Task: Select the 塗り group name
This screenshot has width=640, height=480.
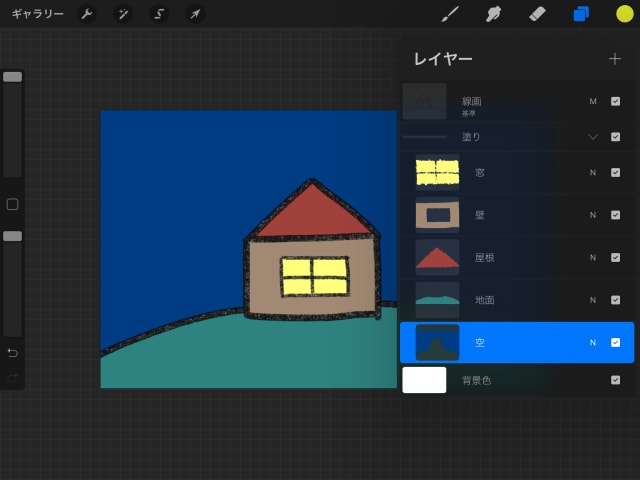Action: [x=471, y=137]
